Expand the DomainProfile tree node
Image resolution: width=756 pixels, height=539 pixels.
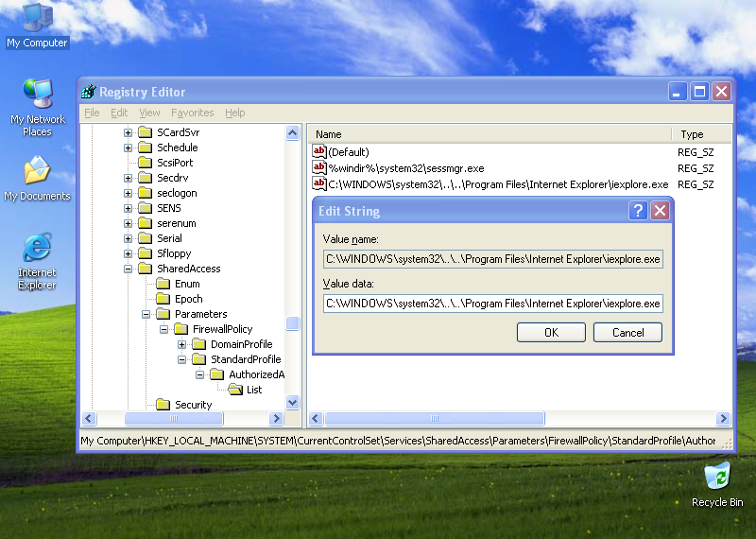(x=181, y=344)
